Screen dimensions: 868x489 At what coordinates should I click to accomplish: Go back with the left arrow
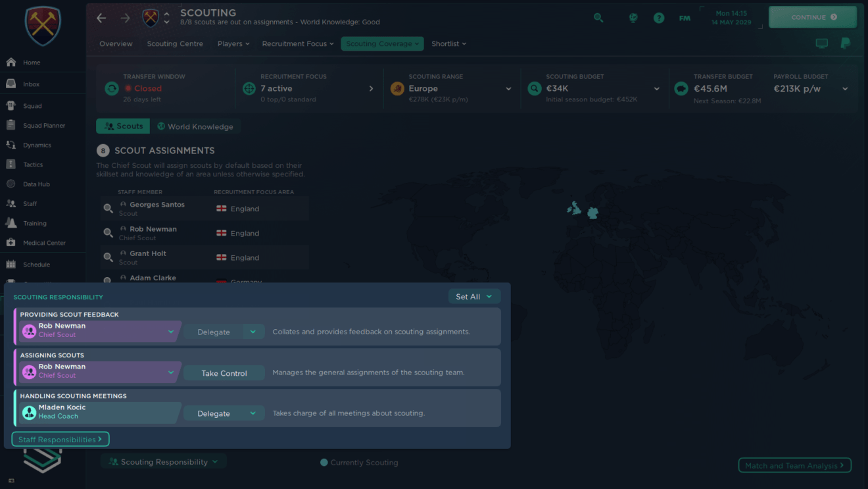point(101,18)
